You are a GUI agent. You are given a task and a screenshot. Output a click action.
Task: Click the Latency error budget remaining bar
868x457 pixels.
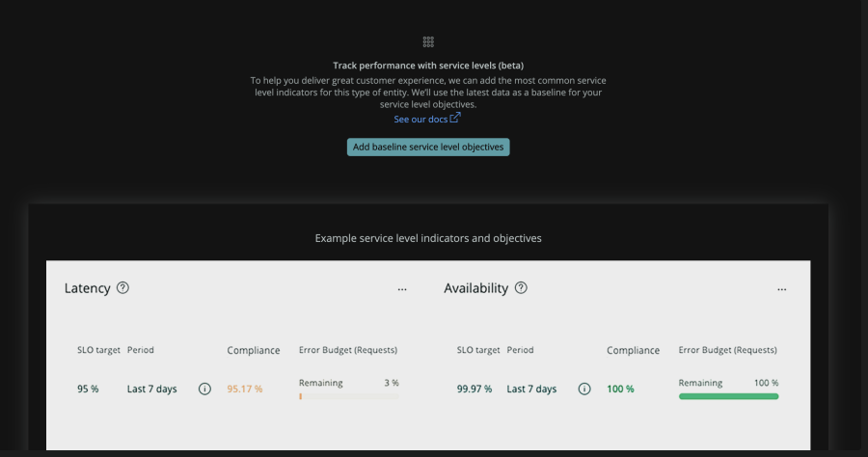pyautogui.click(x=348, y=396)
